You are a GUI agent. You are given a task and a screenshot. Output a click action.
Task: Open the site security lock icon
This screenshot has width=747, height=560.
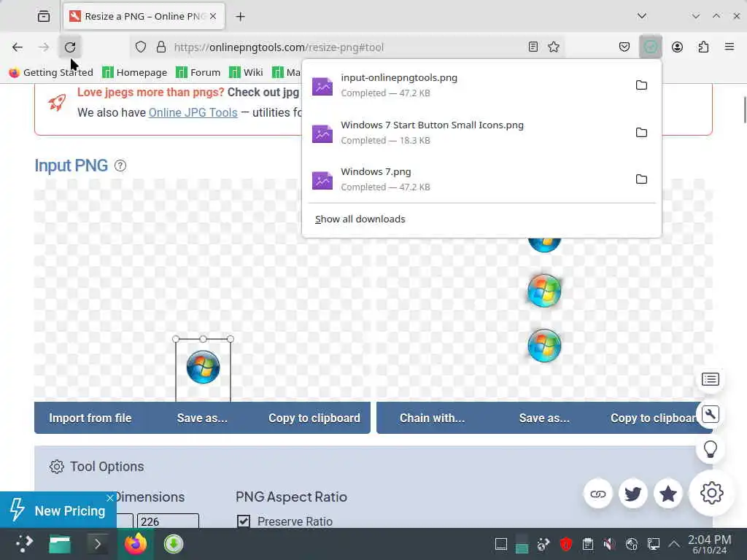pos(161,47)
